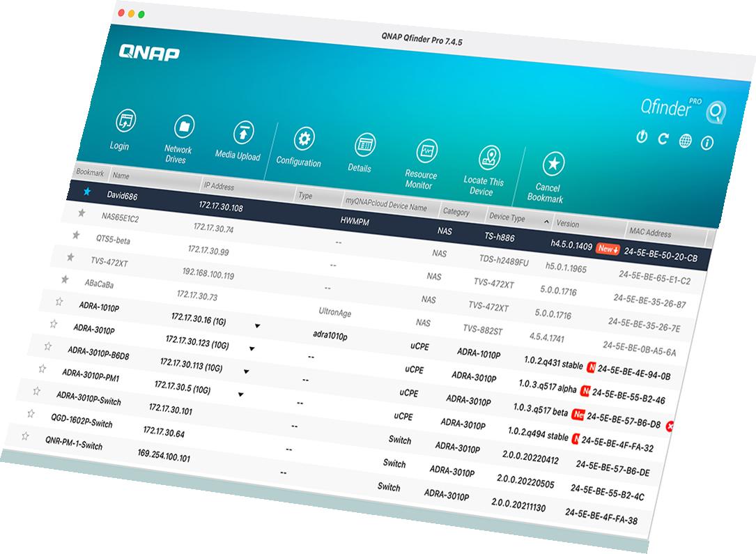The image size is (756, 554).
Task: Select TDS-h2489FU device type
Action: point(504,261)
